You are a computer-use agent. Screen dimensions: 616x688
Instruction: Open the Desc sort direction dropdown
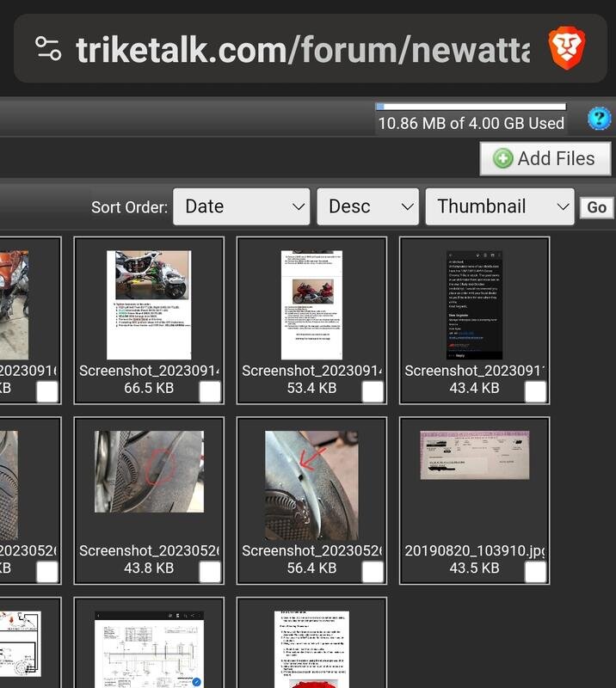pyautogui.click(x=367, y=206)
